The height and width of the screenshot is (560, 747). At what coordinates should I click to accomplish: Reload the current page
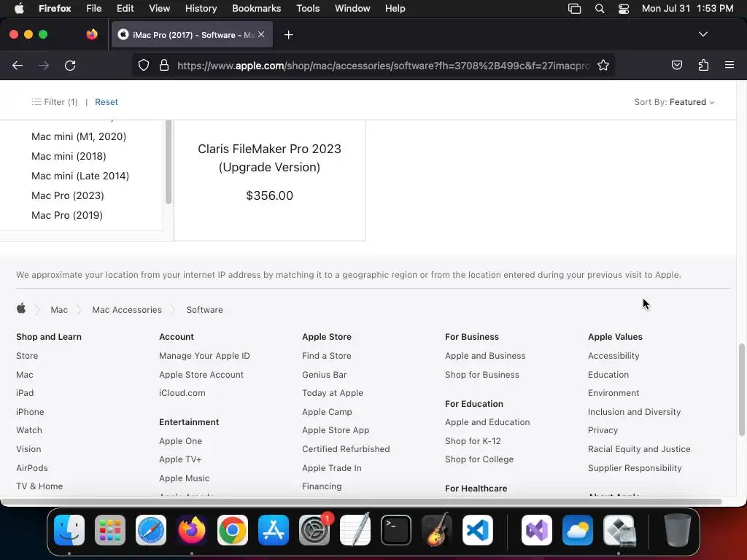click(x=70, y=66)
